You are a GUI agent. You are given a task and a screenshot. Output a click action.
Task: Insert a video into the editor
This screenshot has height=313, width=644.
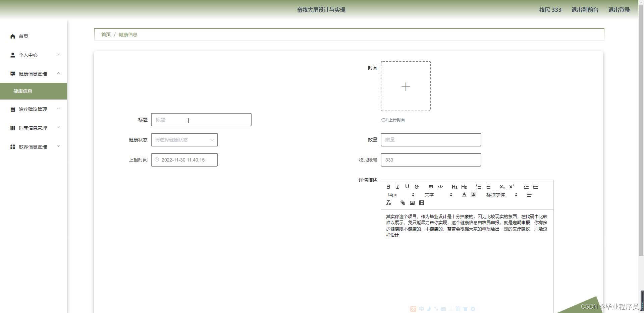point(421,203)
